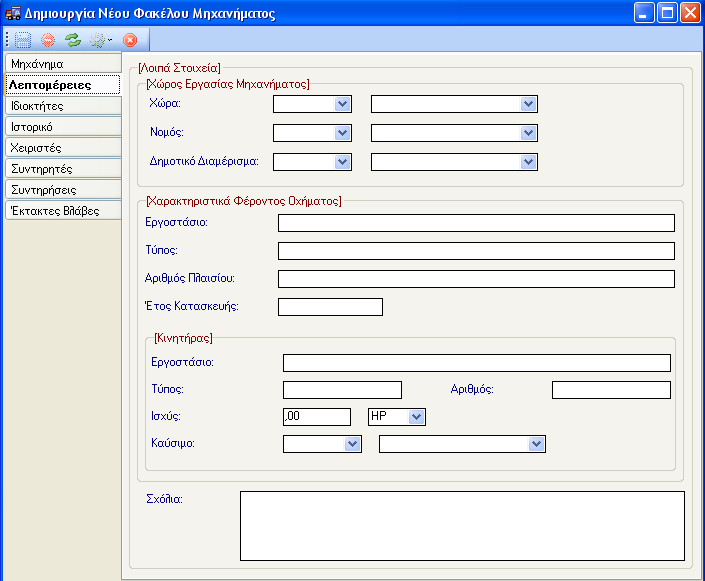Click the Αριθμός Πλαισίου: label
Screen dimensions: 705x581
190,278
